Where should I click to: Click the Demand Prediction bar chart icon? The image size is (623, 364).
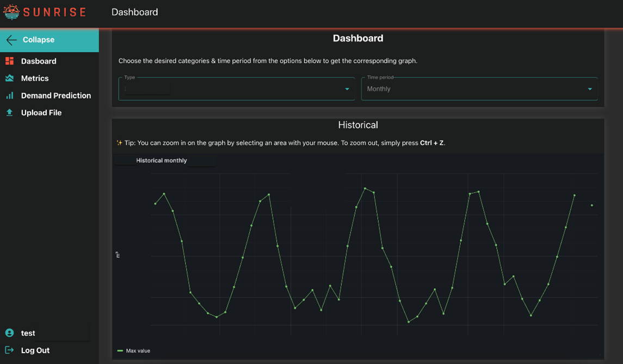[x=9, y=96]
